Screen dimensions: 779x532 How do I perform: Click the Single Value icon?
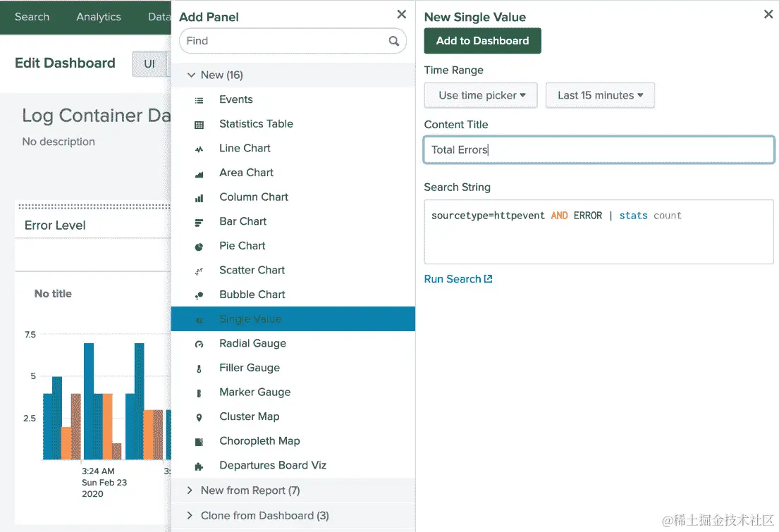pos(200,320)
